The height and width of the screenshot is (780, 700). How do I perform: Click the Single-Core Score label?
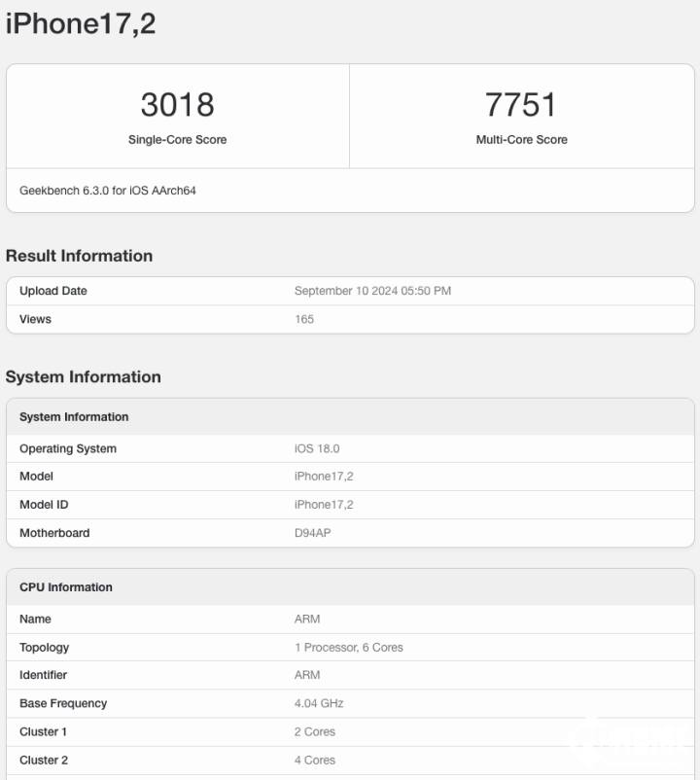click(x=178, y=140)
